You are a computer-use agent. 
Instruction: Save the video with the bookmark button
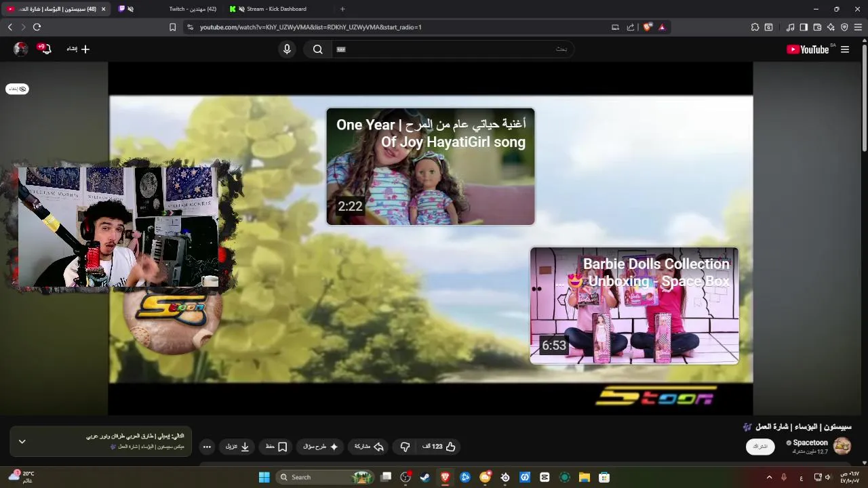coord(276,447)
